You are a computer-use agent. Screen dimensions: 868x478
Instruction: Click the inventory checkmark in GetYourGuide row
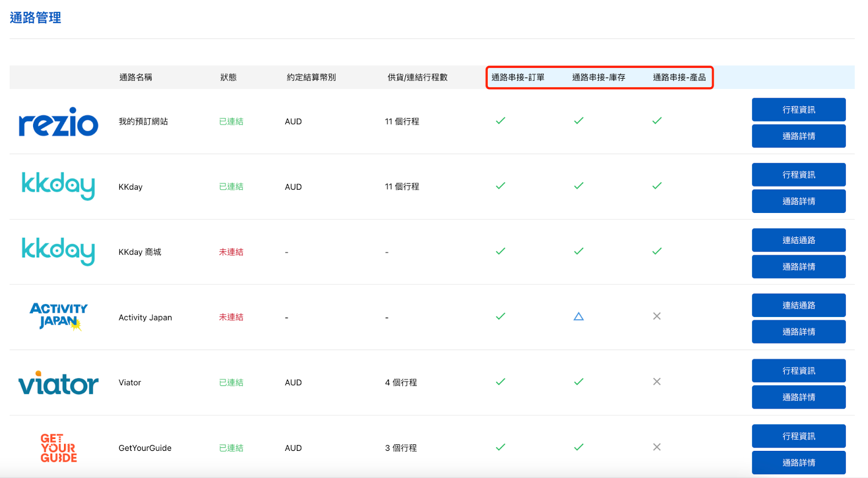[579, 448]
